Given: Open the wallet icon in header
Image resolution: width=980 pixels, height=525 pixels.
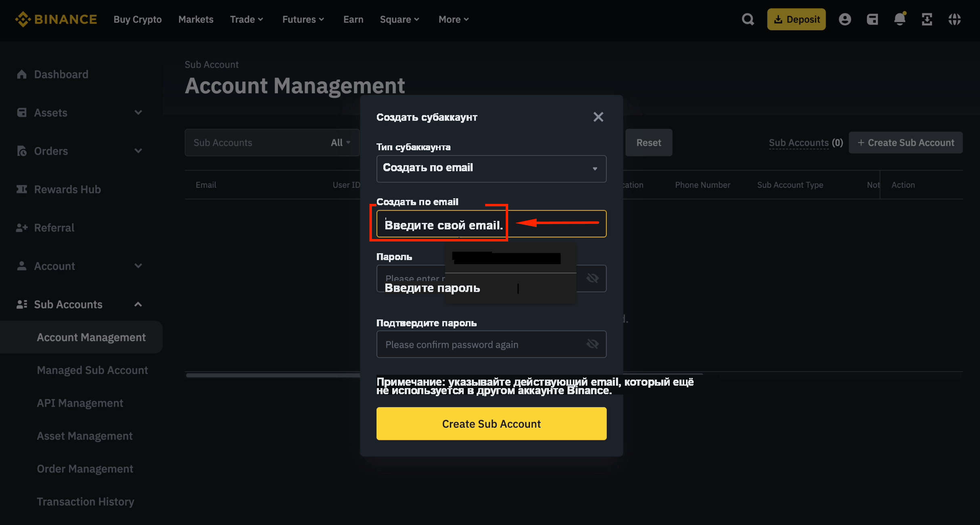Looking at the screenshot, I should coord(872,19).
